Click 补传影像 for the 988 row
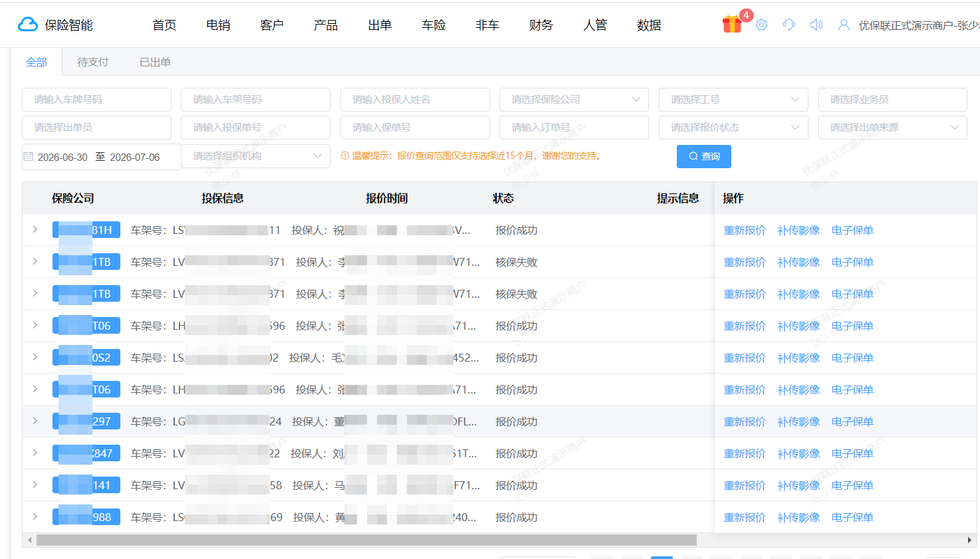Screen dimensions: 980x559 click(x=798, y=517)
